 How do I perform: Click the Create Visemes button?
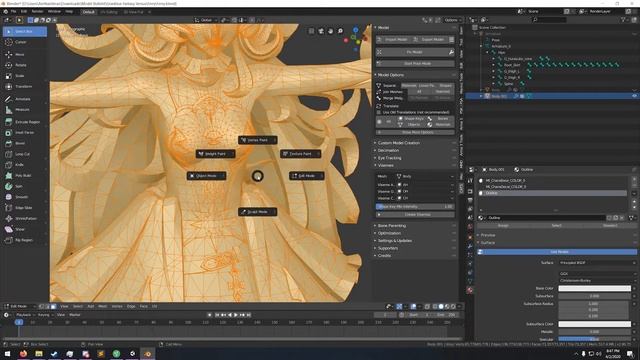point(415,215)
